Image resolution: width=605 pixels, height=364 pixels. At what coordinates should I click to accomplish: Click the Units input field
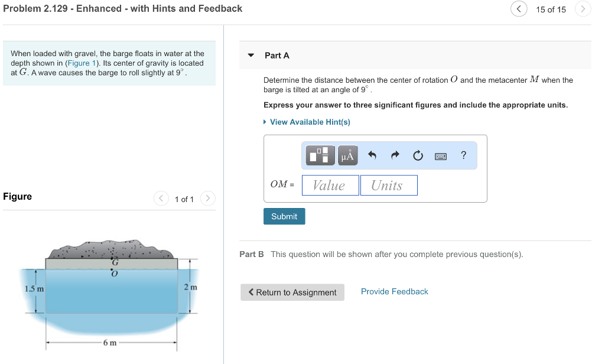[x=388, y=185]
